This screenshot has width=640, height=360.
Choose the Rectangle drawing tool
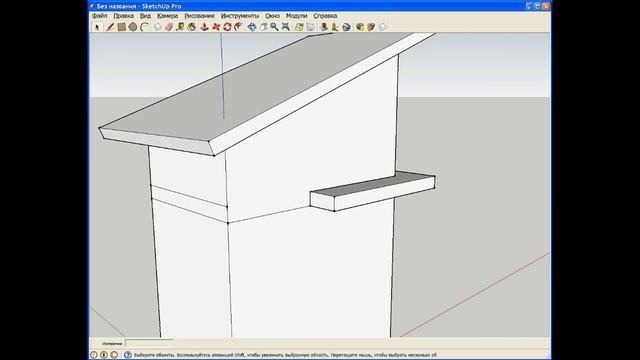click(121, 27)
